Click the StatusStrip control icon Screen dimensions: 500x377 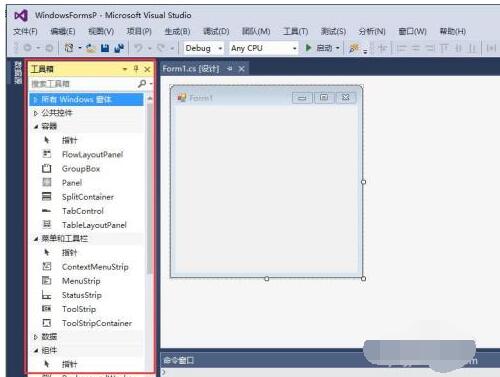(x=47, y=295)
